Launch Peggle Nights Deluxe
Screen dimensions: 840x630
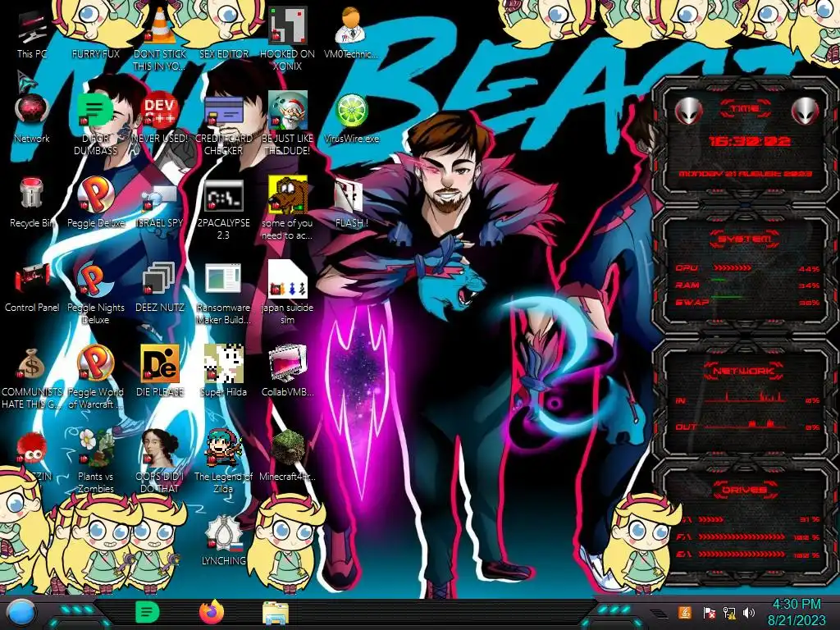(x=95, y=293)
